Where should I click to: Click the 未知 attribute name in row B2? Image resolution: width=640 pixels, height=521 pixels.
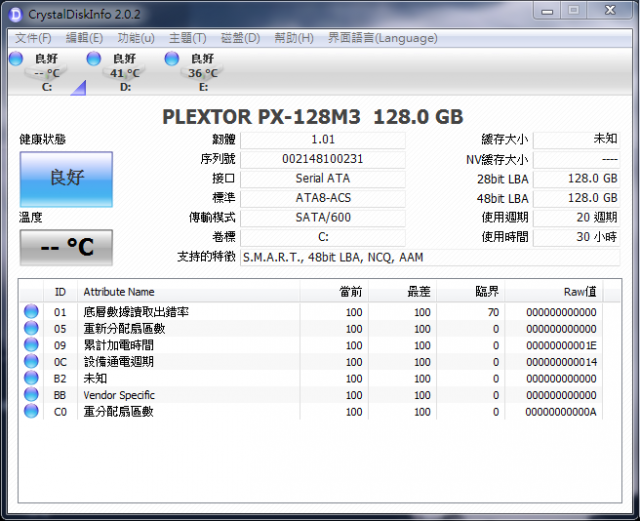point(95,379)
